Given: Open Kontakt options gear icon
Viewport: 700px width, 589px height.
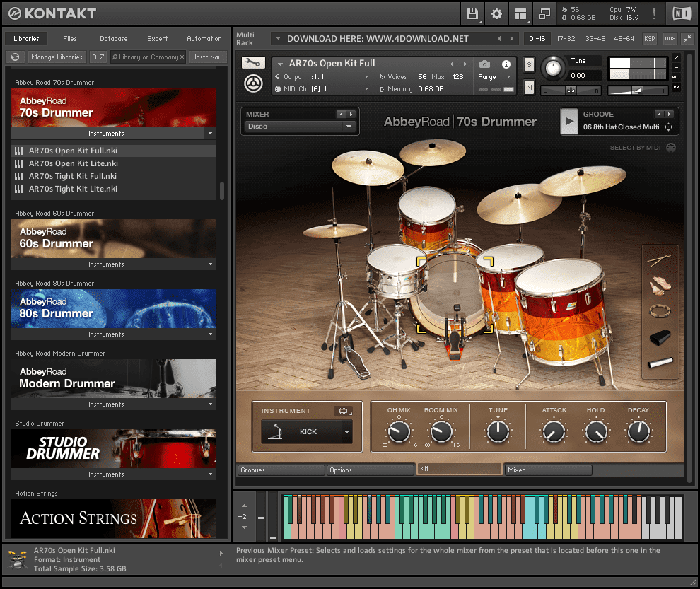Looking at the screenshot, I should coord(496,14).
